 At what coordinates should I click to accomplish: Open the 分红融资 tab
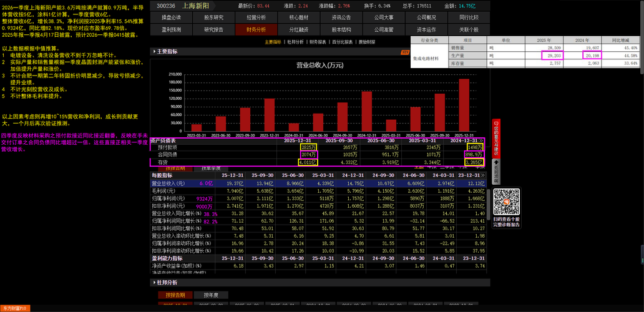[298, 29]
